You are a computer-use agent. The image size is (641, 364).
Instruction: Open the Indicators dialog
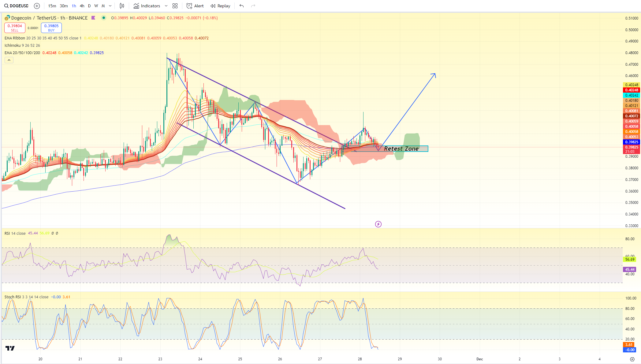pos(147,6)
